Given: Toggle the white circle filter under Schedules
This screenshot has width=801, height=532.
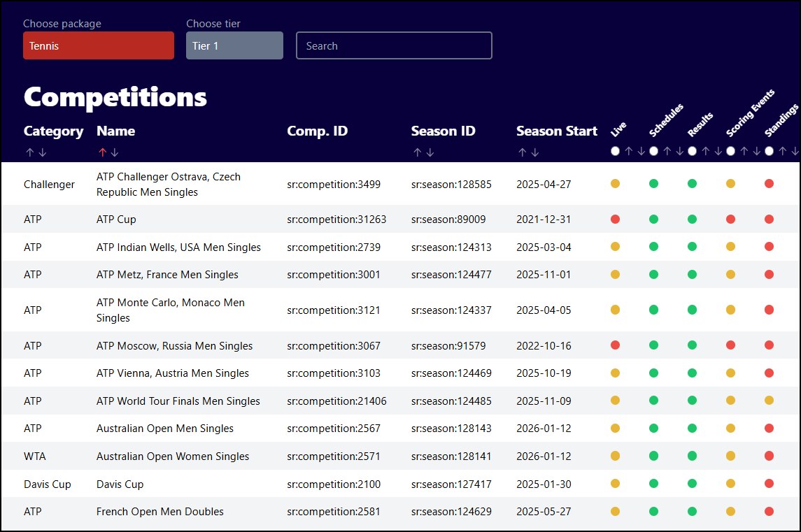Looking at the screenshot, I should pyautogui.click(x=653, y=151).
